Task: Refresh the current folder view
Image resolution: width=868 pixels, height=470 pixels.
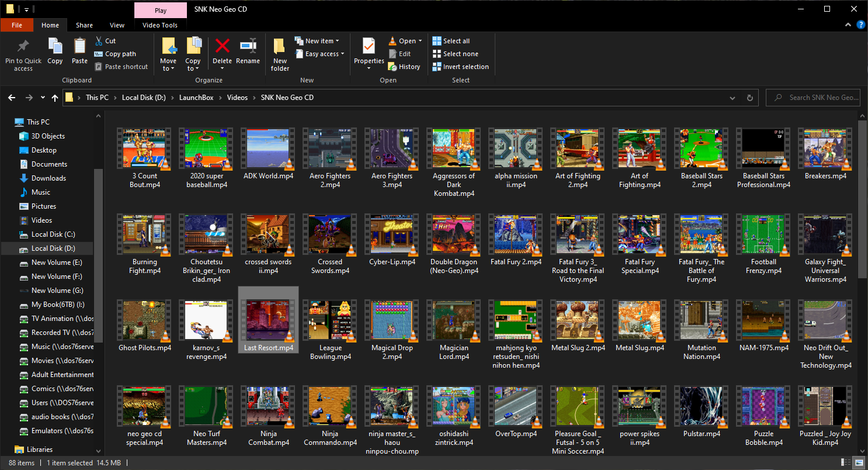Action: 750,98
